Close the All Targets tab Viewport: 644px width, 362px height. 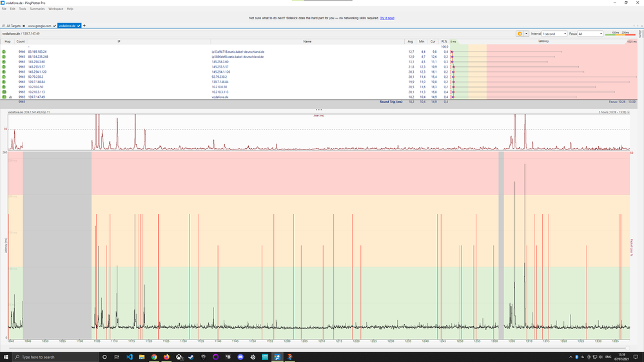24,26
